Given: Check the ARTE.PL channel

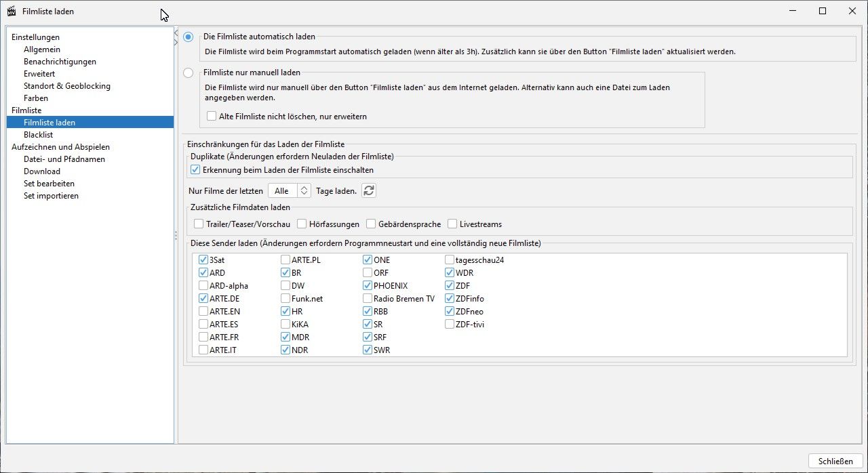Looking at the screenshot, I should pyautogui.click(x=285, y=260).
